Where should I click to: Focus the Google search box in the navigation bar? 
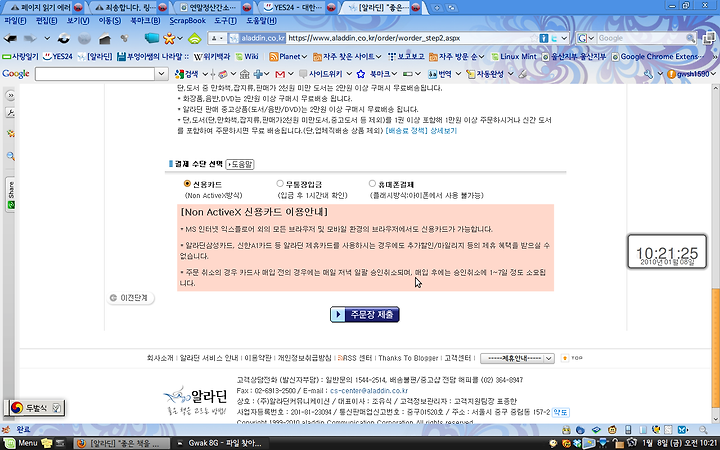(641, 38)
